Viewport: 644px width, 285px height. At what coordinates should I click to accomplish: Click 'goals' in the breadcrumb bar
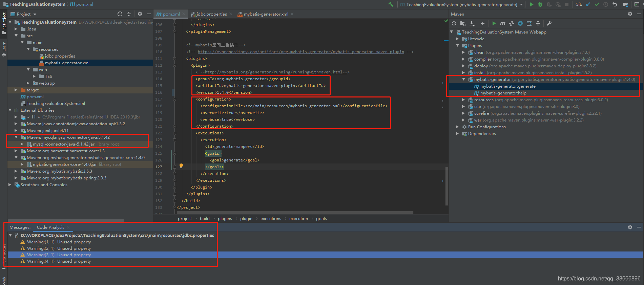pyautogui.click(x=321, y=218)
